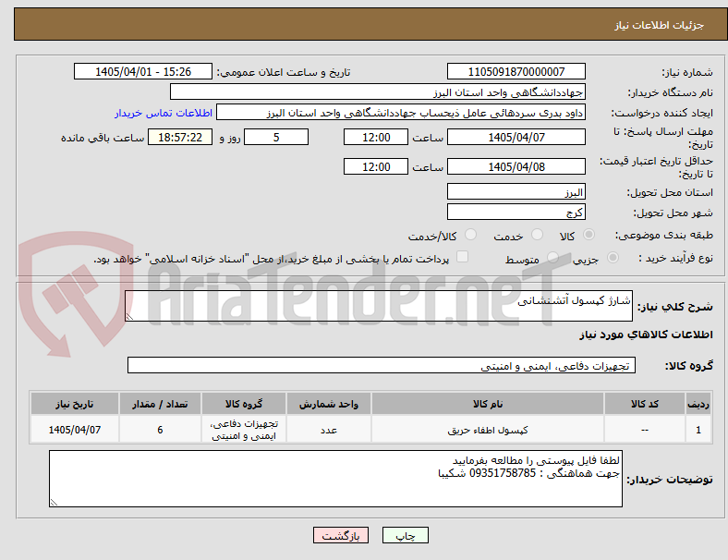
Task: Click the ردیف column header
Action: 698,404
